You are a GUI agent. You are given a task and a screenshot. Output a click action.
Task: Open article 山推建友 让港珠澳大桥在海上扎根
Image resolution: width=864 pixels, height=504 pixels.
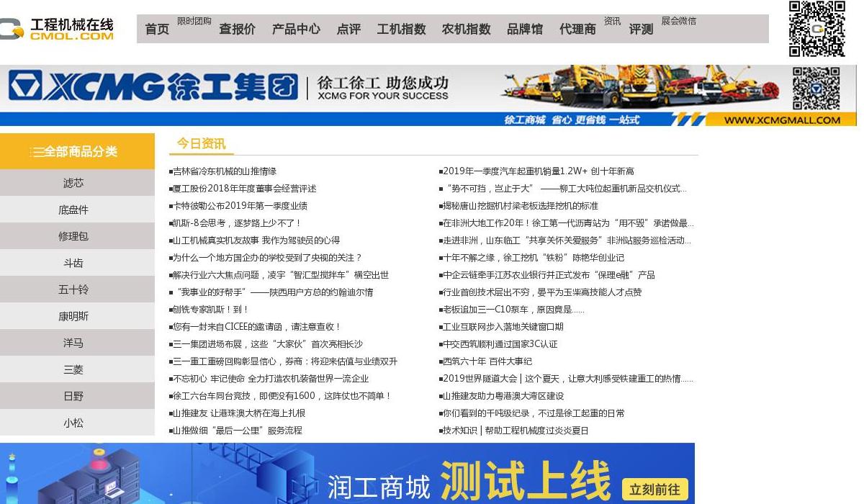pyautogui.click(x=237, y=413)
